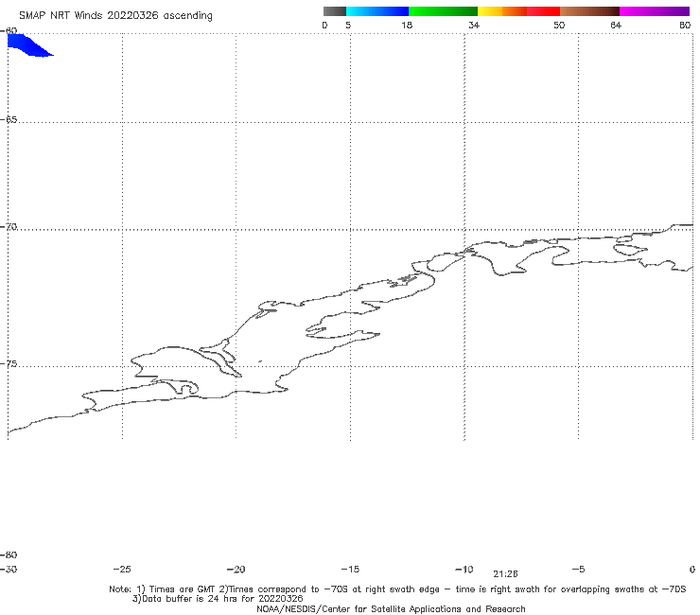Click the longitude label '-20'
The width and height of the screenshot is (700, 615).
(x=236, y=569)
